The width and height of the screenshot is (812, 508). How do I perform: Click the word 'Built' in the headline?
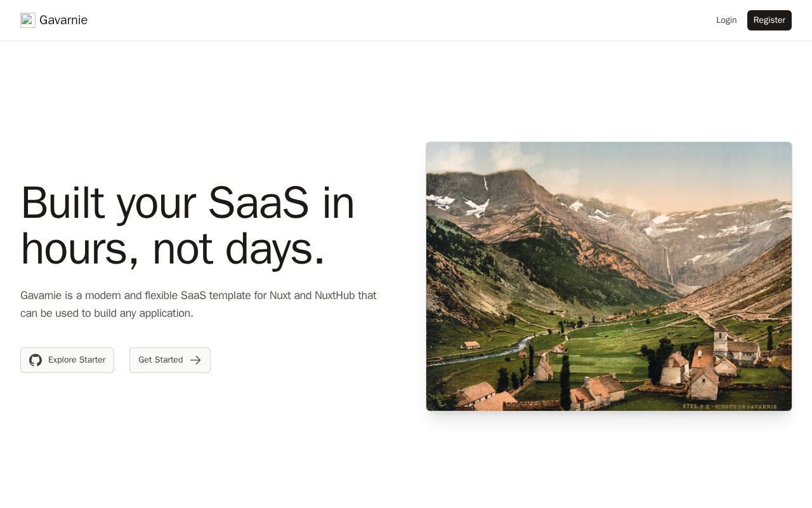click(x=63, y=203)
